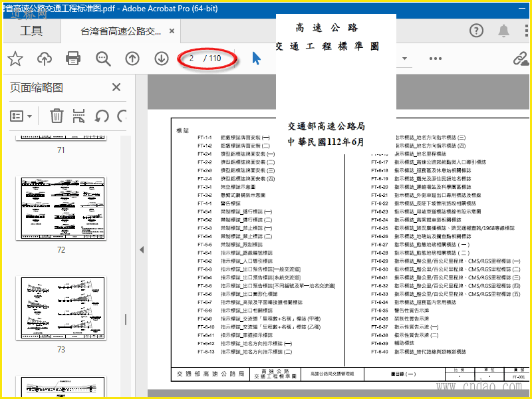Click the FT-6-13 entry in the index
Screen dimensions: 532x399
tap(245, 352)
